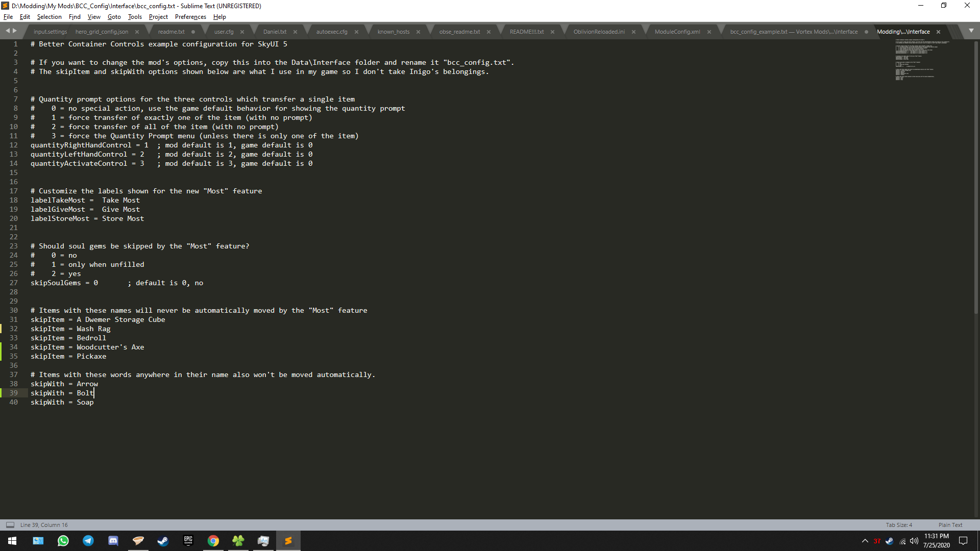The width and height of the screenshot is (980, 551).
Task: Close the hero_grid_config.json tab
Action: click(137, 32)
